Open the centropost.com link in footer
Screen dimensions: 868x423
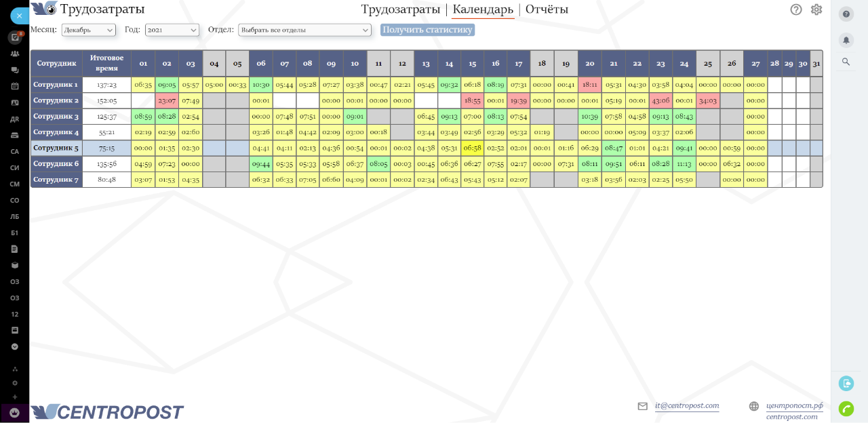(x=792, y=417)
